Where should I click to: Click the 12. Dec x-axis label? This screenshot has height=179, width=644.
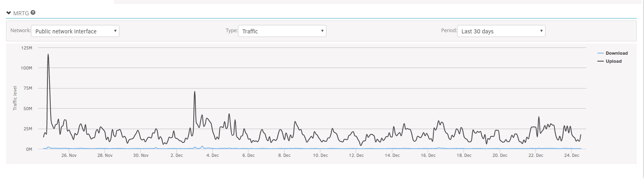point(356,155)
